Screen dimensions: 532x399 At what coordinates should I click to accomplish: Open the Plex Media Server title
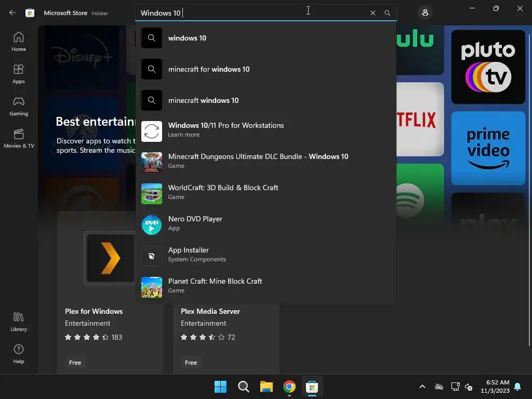point(210,311)
